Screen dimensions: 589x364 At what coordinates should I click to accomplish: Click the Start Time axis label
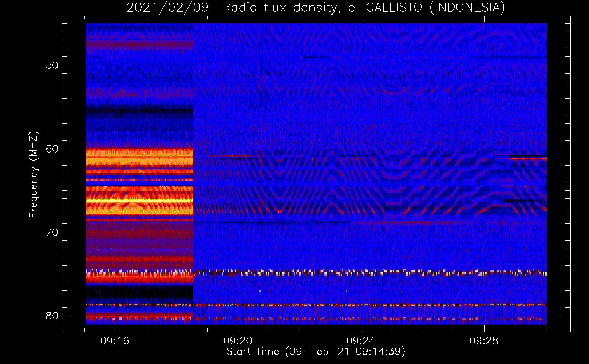pyautogui.click(x=316, y=351)
